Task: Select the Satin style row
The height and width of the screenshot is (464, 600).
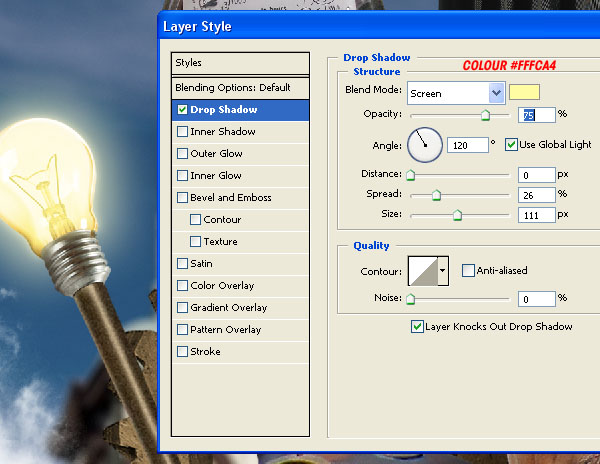Action: click(240, 264)
